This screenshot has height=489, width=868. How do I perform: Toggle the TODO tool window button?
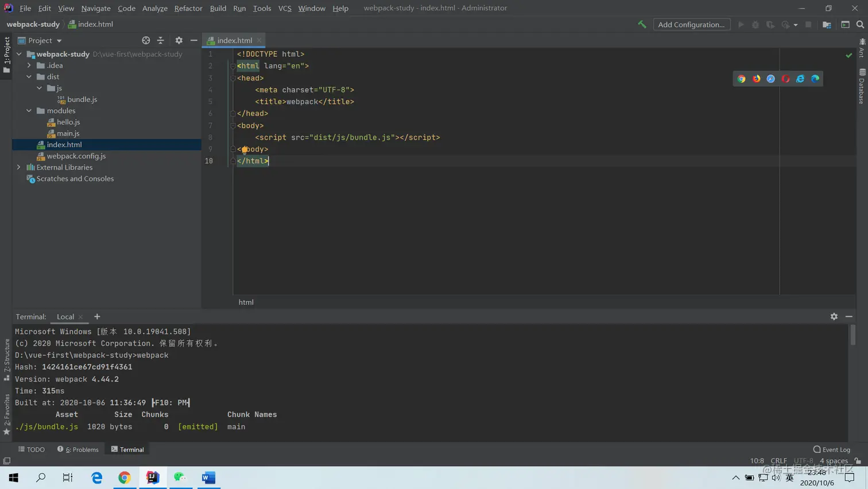32,449
